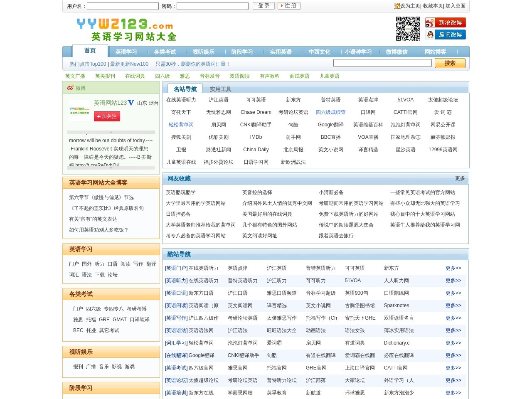Open 英语酷玩酷学 in 网友收藏
The height and width of the screenshot is (399, 532).
pos(181,192)
